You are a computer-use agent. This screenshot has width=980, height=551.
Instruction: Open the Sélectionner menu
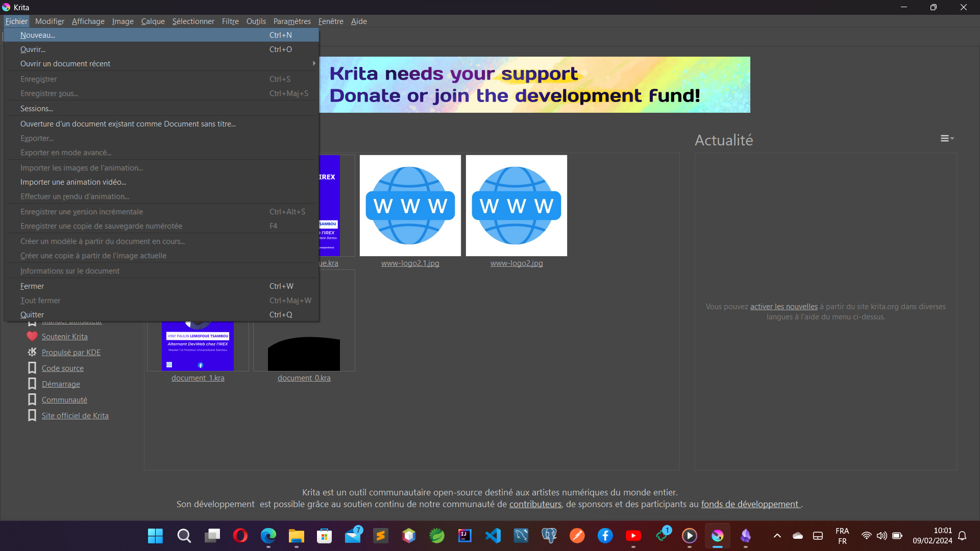coord(193,21)
